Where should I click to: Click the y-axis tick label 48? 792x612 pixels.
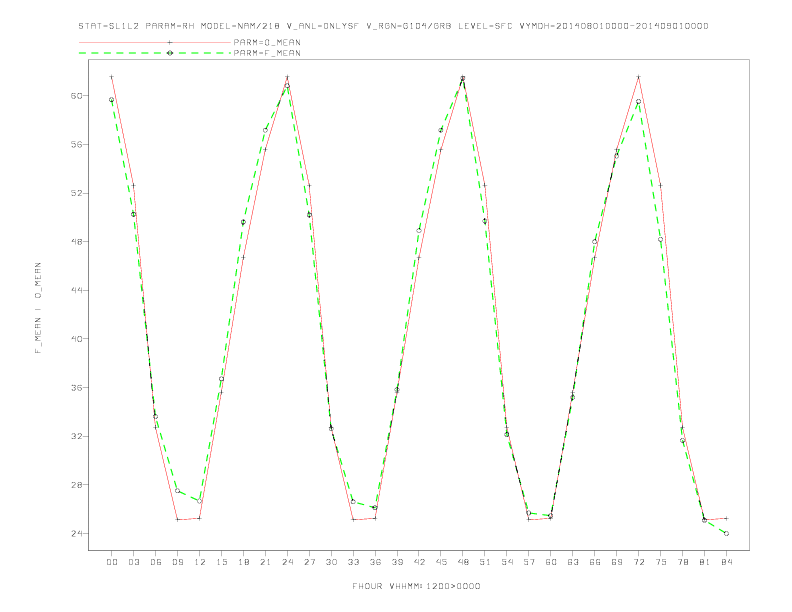pos(77,241)
